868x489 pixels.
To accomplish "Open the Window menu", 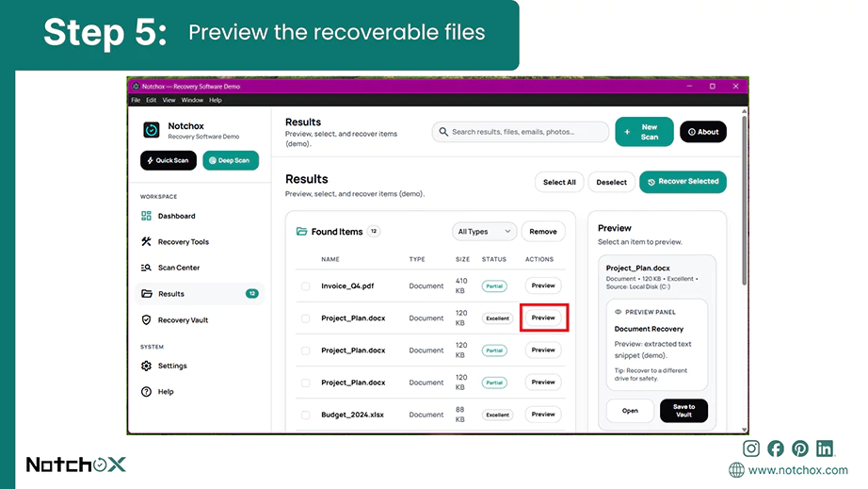I will (x=192, y=100).
